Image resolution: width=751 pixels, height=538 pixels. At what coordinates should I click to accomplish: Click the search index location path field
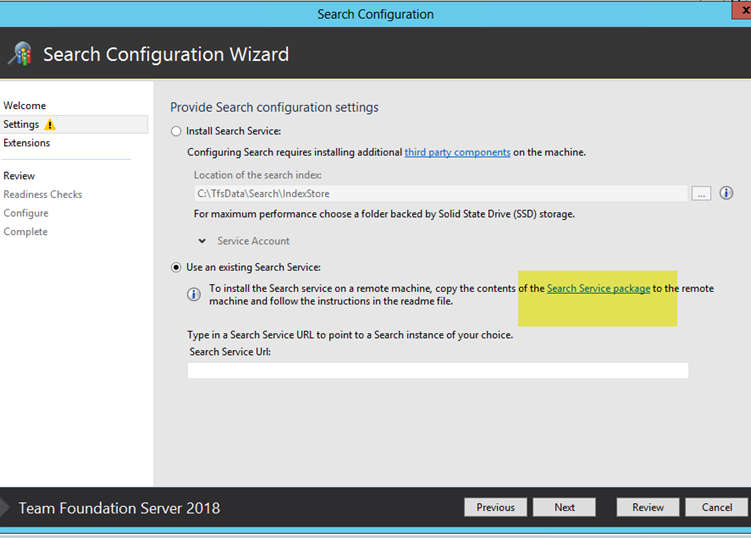[441, 194]
